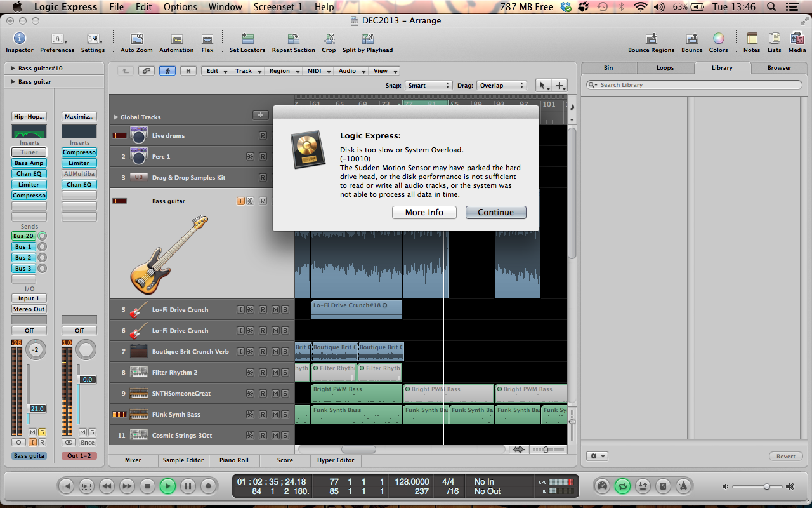Open Spotlight search in the menu bar

771,7
